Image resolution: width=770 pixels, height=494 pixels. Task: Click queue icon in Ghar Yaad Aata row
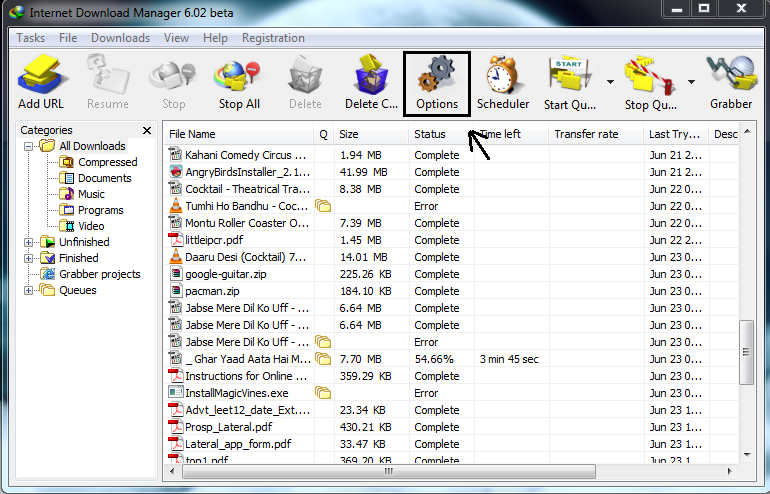(323, 359)
